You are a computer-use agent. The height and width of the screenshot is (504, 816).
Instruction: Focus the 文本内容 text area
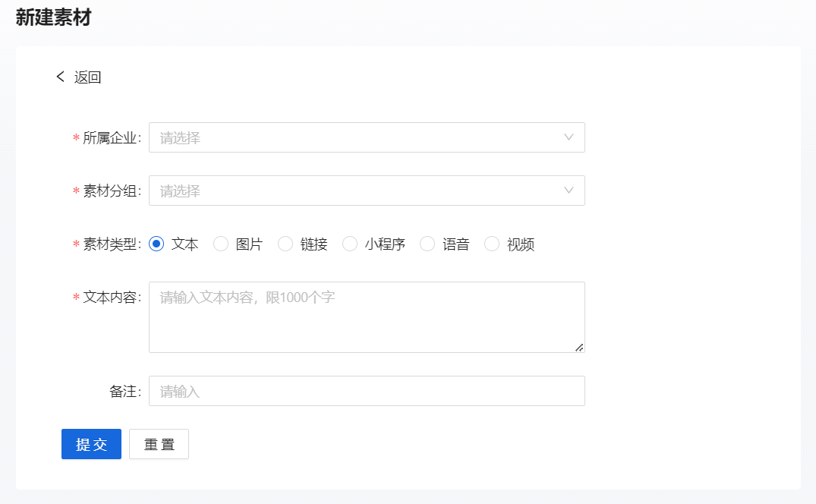tap(367, 317)
